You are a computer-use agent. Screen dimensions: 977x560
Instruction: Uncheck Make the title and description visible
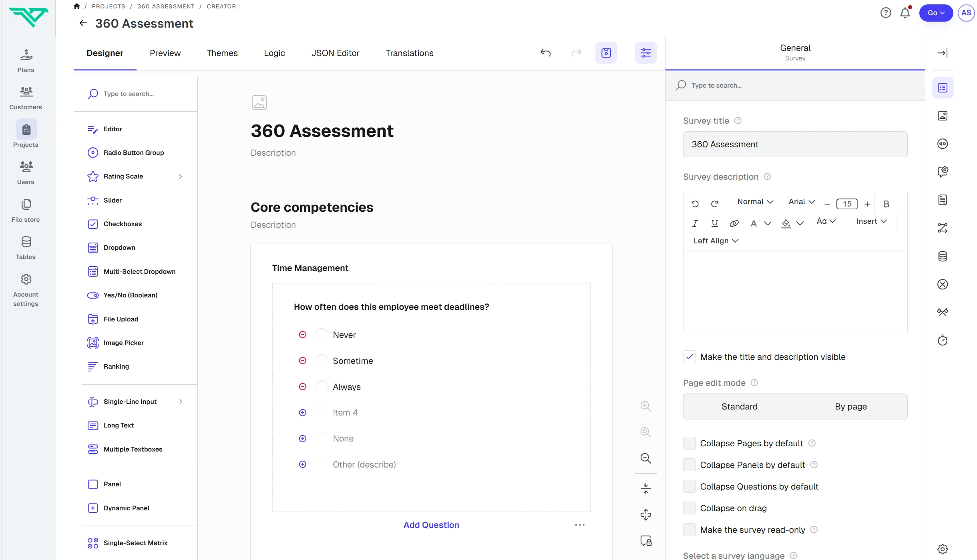coord(689,356)
